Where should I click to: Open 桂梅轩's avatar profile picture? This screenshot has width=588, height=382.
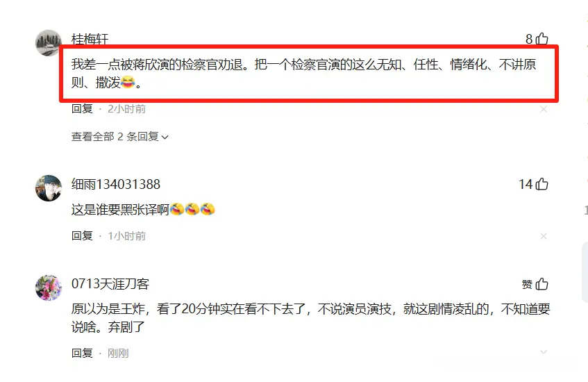pos(49,43)
